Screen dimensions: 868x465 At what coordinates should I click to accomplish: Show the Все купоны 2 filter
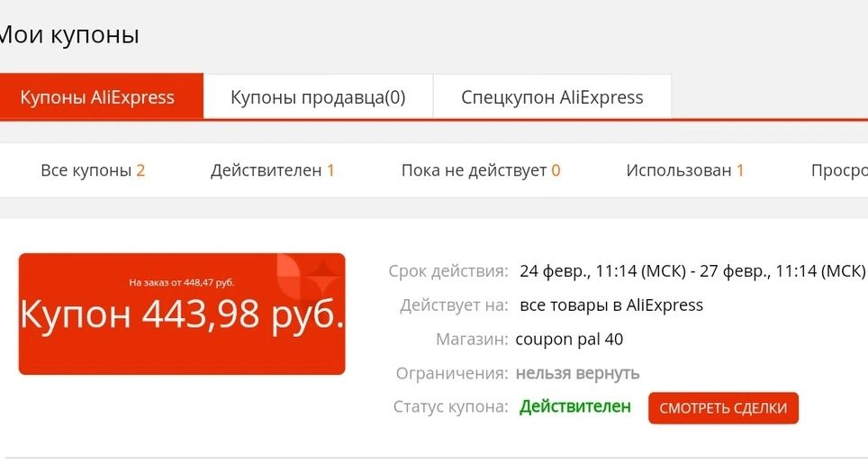click(93, 170)
